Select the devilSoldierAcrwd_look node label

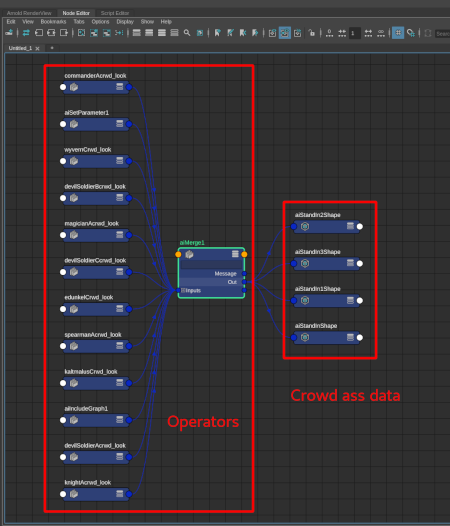point(95,445)
